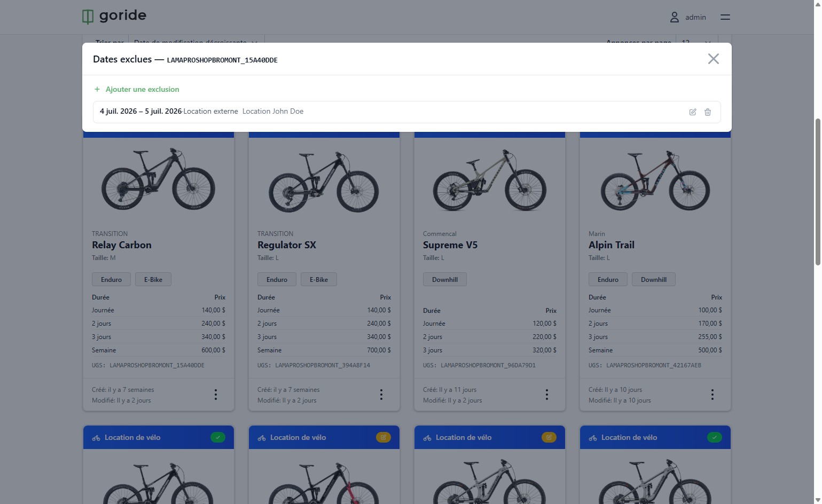Viewport: 822px width, 504px height.
Task: Click the Relay Carbon bike image
Action: [x=159, y=179]
